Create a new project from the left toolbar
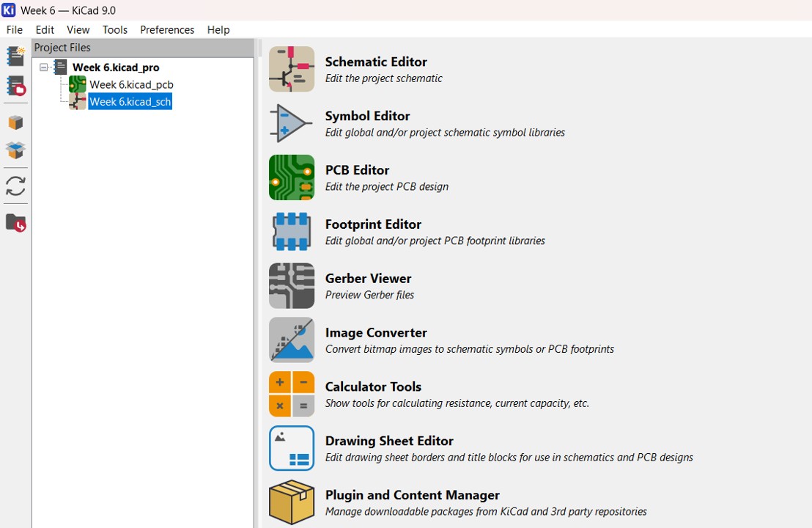This screenshot has height=528, width=812. click(x=15, y=56)
